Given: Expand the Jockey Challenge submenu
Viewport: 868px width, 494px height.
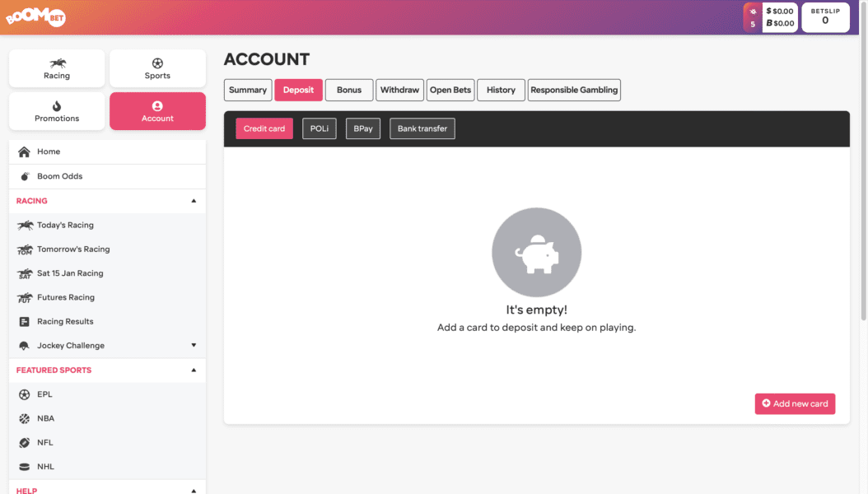Looking at the screenshot, I should tap(194, 346).
